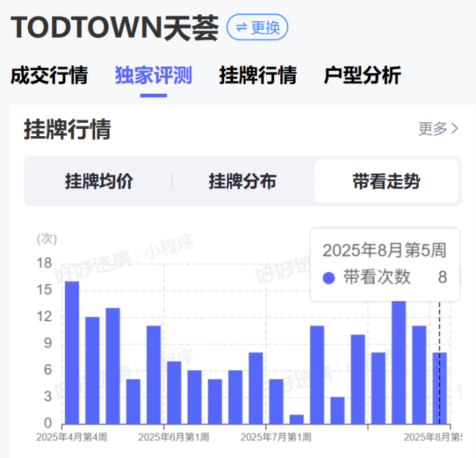The height and width of the screenshot is (458, 476).
Task: Switch to top 挂牌行情 tab
Action: click(258, 75)
